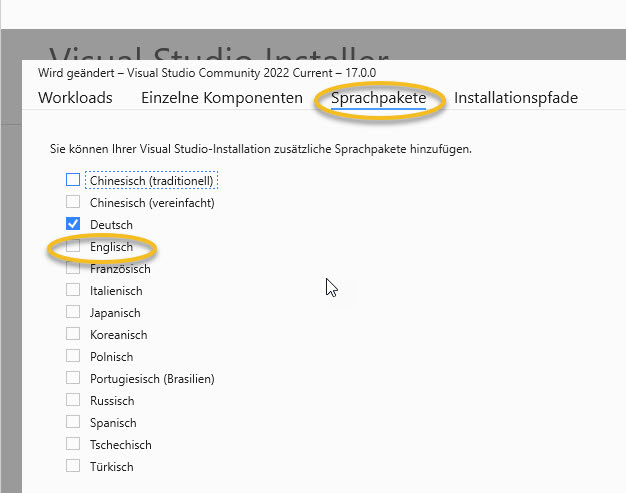Enable the Französisch language pack
This screenshot has width=626, height=493.
coord(73,268)
